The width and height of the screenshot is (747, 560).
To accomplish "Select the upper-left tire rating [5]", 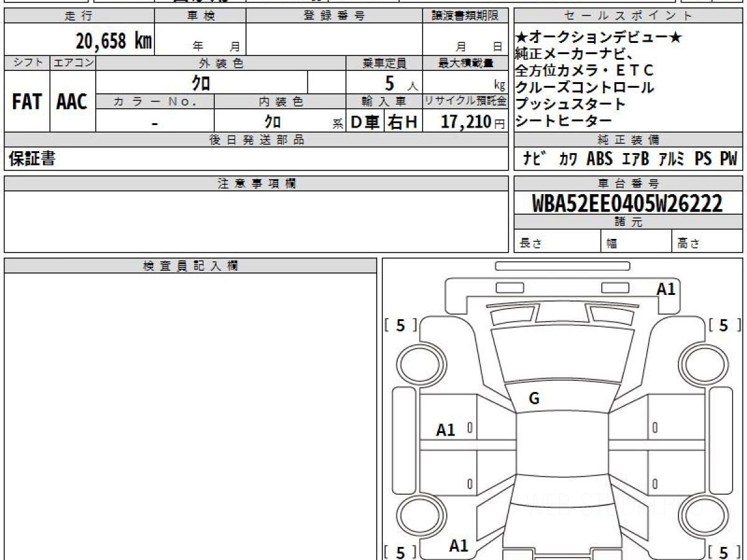I will point(400,325).
